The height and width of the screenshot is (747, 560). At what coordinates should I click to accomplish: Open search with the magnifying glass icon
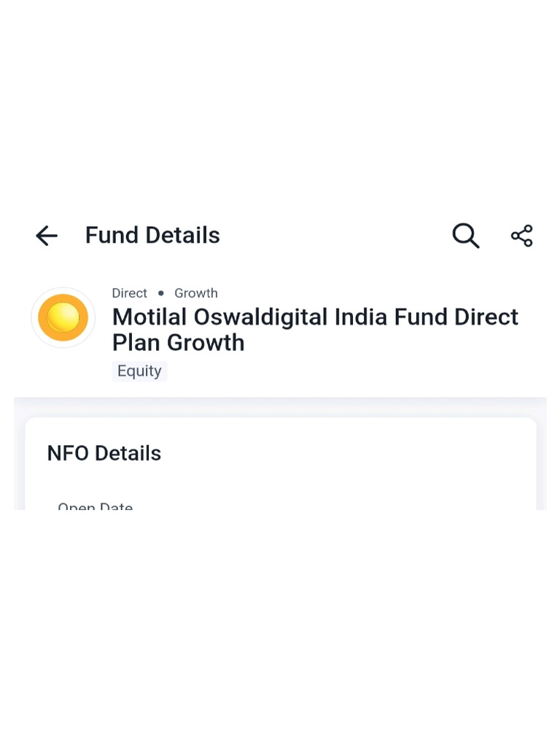click(465, 236)
